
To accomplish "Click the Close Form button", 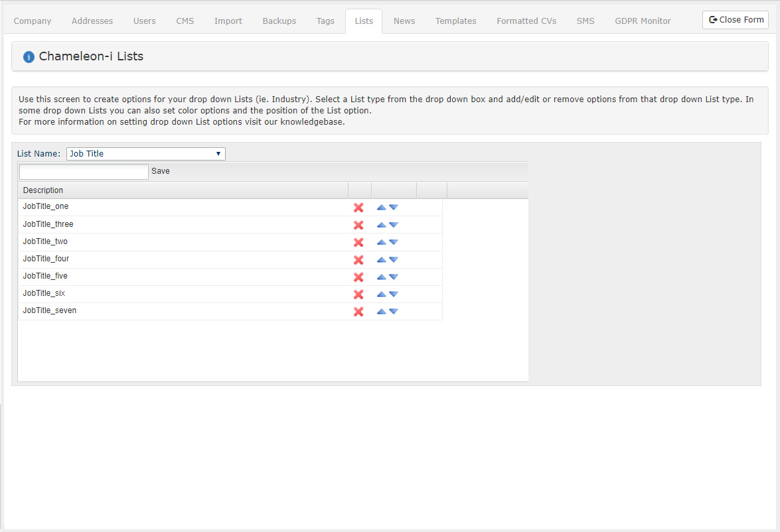I will tap(736, 20).
